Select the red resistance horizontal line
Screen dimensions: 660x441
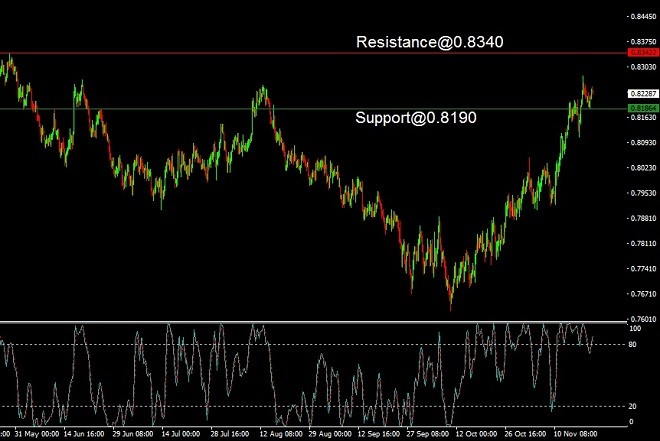pyautogui.click(x=314, y=53)
